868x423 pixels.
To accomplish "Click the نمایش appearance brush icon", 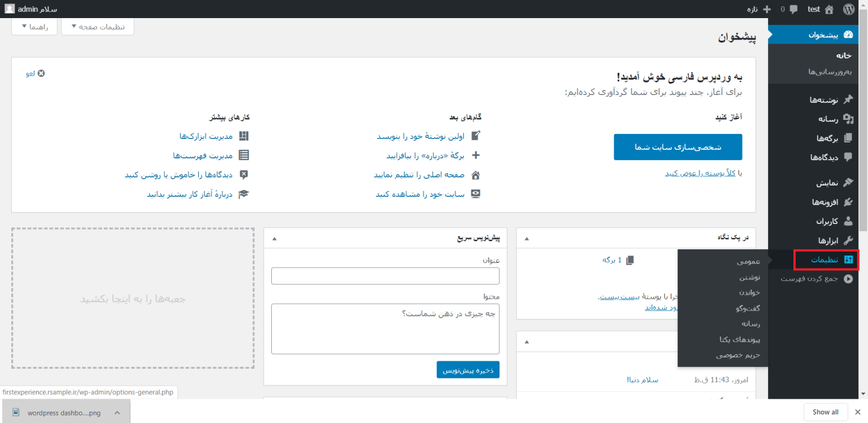I will (848, 183).
